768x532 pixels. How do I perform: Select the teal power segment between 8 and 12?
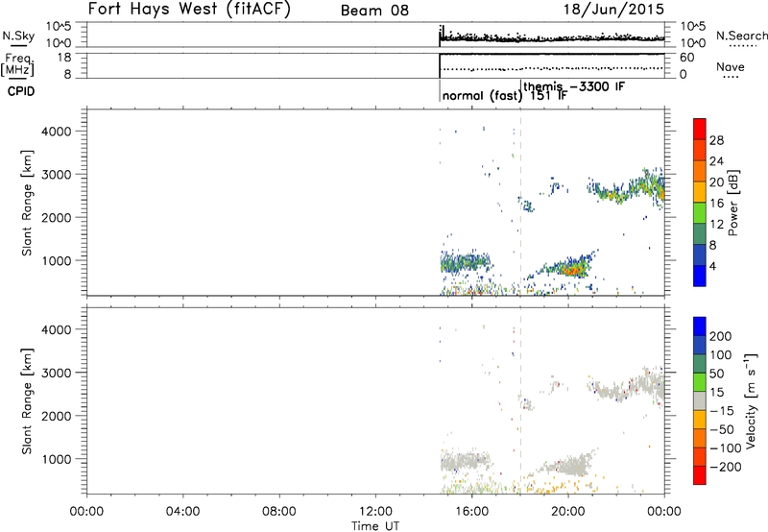pos(700,234)
